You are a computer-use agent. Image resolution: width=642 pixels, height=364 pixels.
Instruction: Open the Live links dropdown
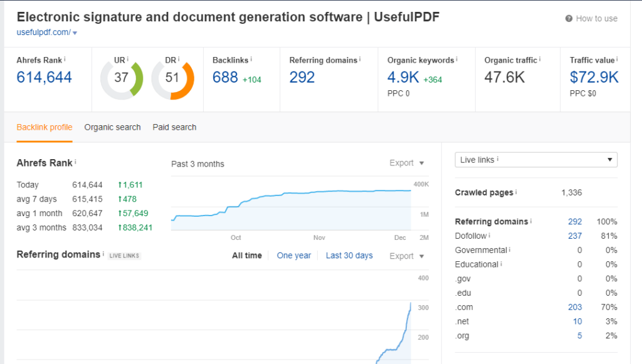(536, 160)
